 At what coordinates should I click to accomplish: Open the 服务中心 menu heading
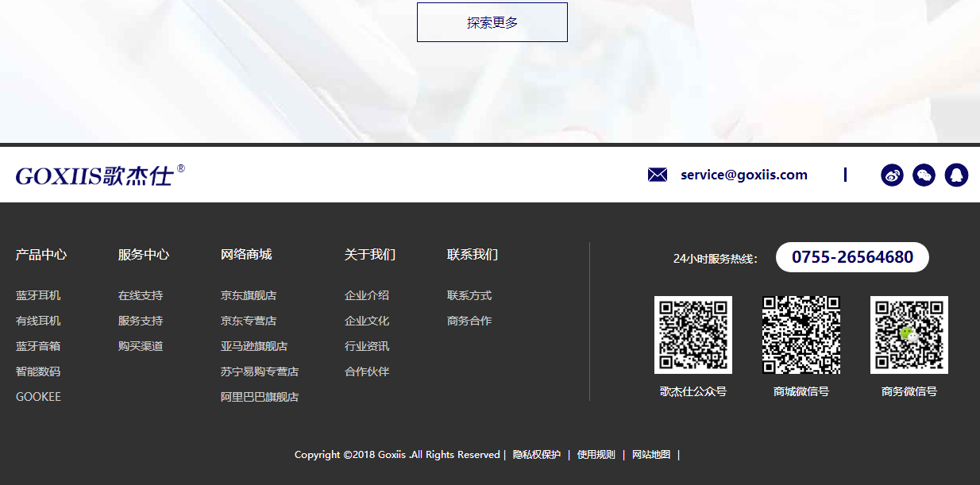(144, 255)
